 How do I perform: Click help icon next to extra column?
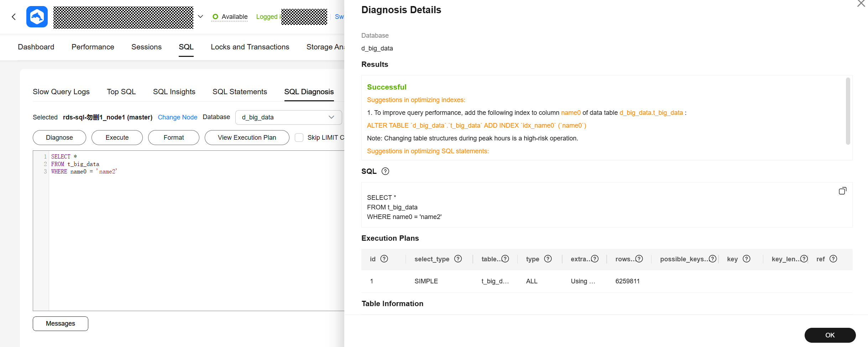pyautogui.click(x=595, y=259)
